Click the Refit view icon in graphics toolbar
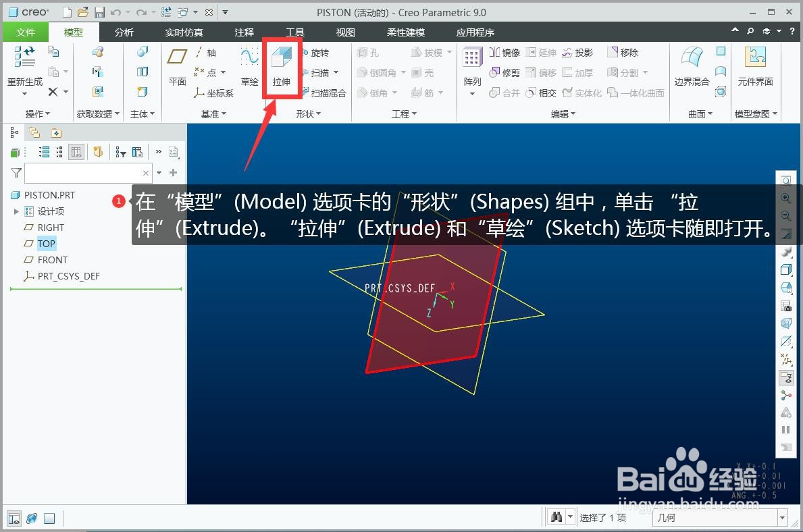803x532 pixels. 785,180
